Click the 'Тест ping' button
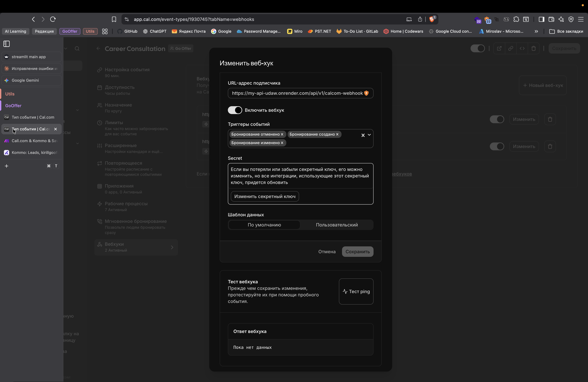Viewport: 588px width, 382px height. (x=356, y=292)
